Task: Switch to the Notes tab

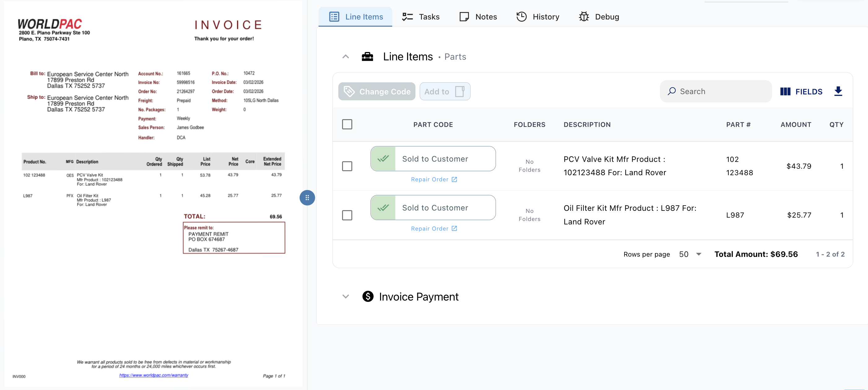Action: (x=478, y=16)
